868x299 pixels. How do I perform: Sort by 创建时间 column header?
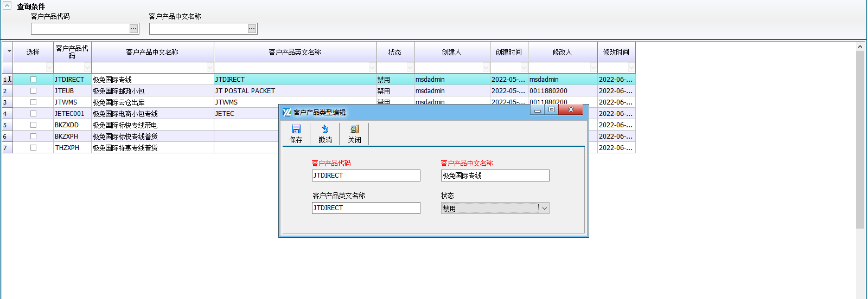(x=509, y=52)
